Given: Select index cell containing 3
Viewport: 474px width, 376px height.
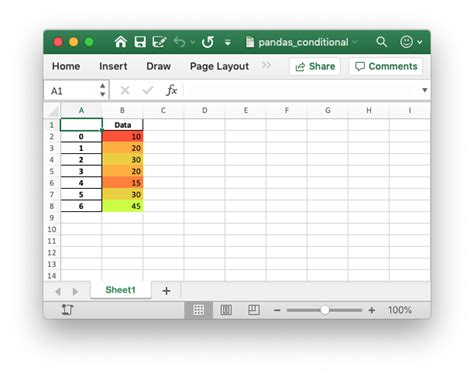Looking at the screenshot, I should pyautogui.click(x=81, y=171).
